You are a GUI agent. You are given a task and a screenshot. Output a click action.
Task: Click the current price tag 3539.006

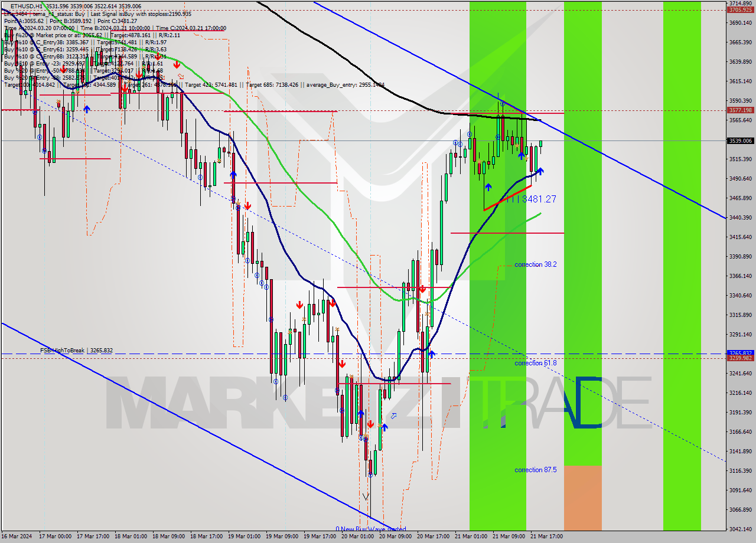(740, 140)
